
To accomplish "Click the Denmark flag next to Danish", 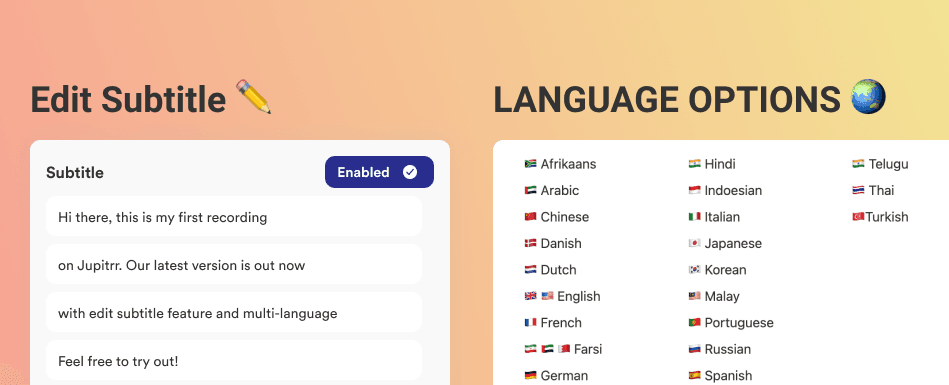I will tap(530, 243).
